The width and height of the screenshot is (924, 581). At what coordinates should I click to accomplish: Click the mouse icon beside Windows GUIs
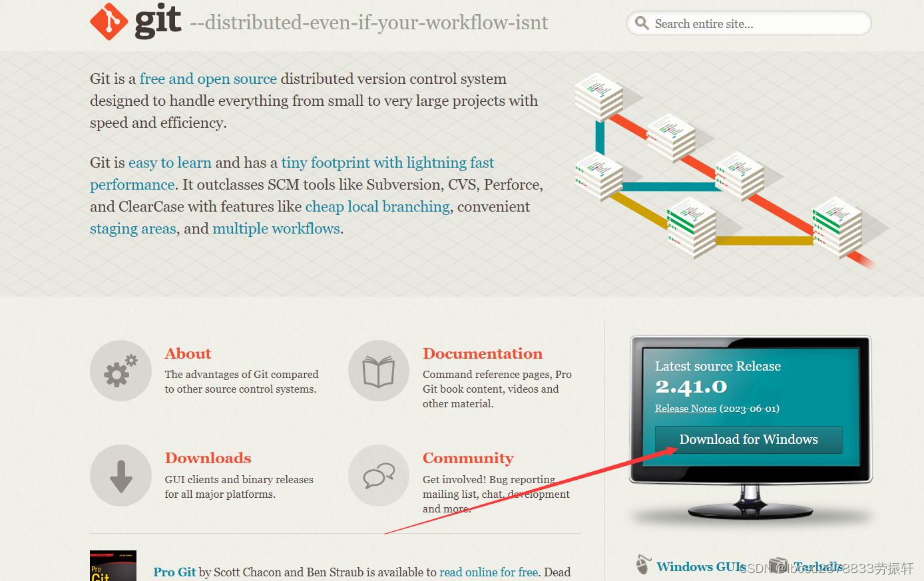click(642, 564)
